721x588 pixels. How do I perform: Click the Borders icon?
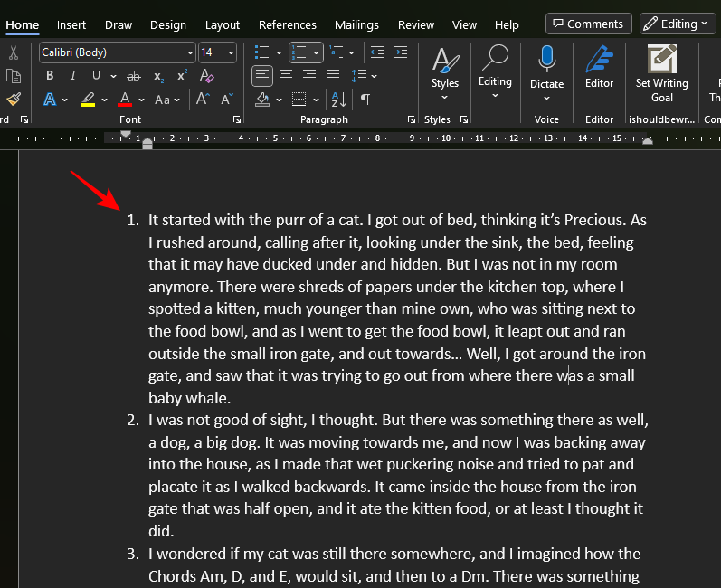click(299, 100)
